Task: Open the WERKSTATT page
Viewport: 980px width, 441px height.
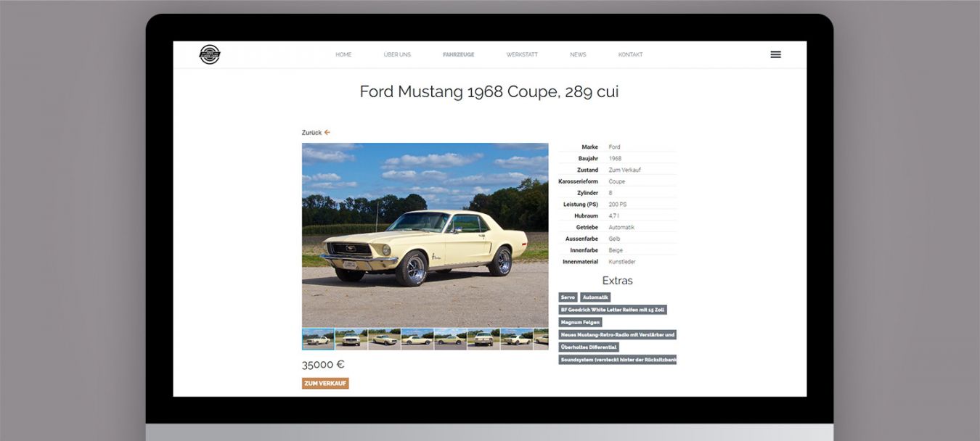Action: click(522, 54)
